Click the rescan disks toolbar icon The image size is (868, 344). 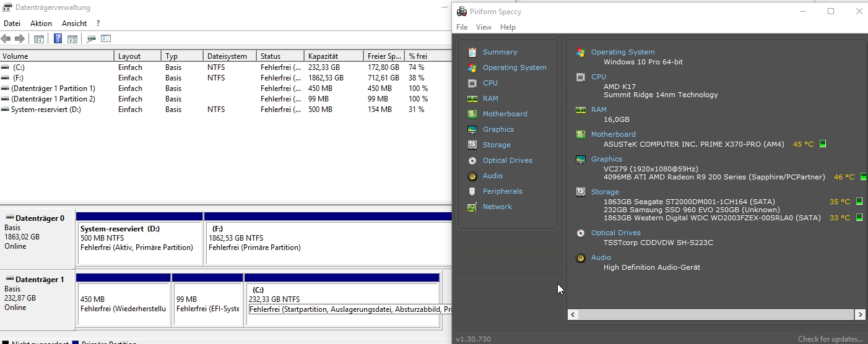pyautogui.click(x=91, y=38)
